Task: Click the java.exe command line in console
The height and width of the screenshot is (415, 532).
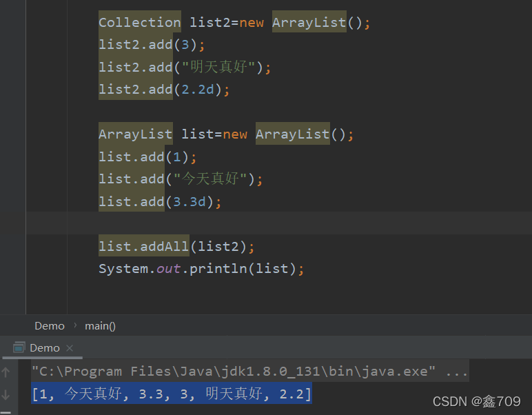Action: tap(250, 372)
